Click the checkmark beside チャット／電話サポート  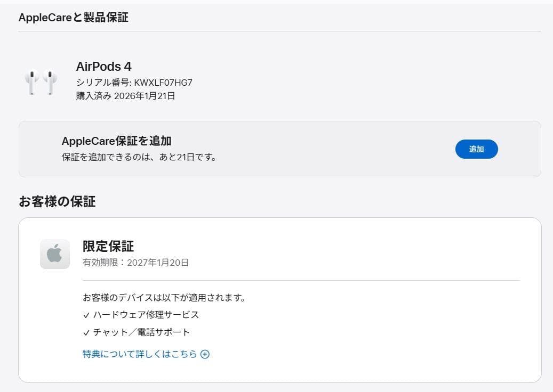point(86,333)
